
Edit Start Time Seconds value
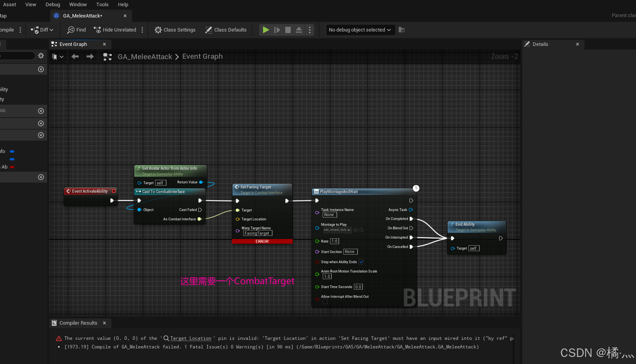point(358,287)
